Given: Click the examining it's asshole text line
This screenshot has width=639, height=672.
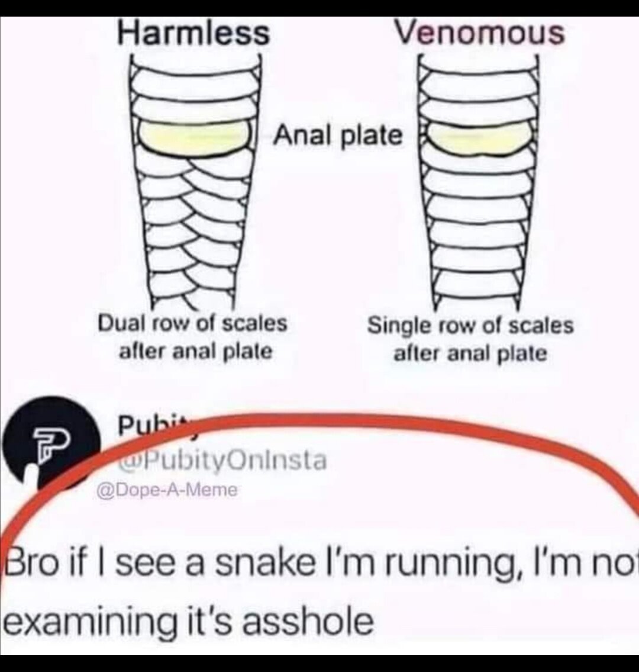Looking at the screenshot, I should tap(188, 623).
